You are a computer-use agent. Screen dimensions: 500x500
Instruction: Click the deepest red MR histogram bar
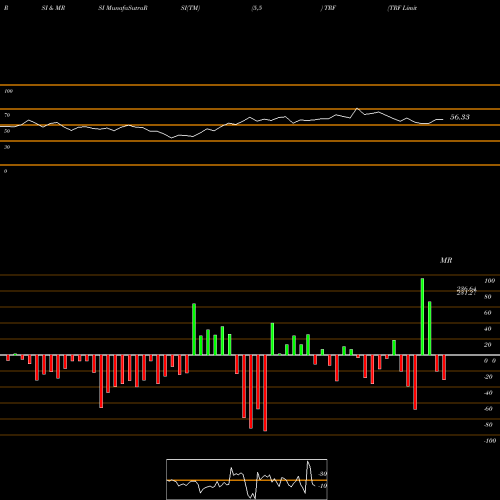coord(265,393)
